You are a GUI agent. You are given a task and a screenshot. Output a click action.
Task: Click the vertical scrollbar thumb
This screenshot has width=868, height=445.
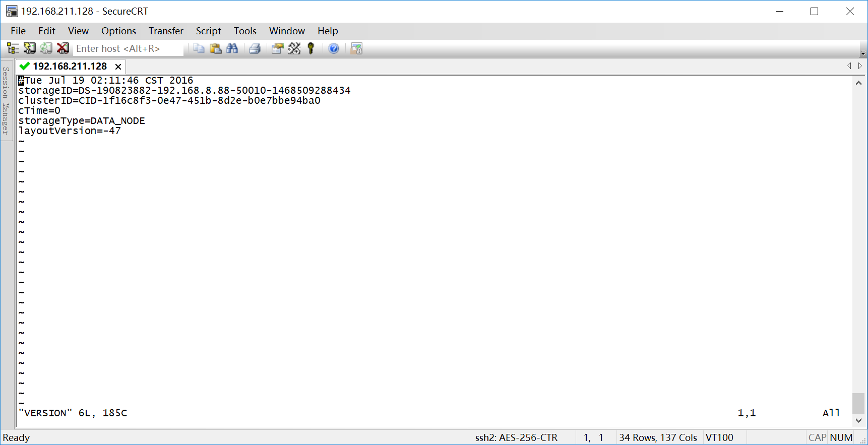[x=858, y=403]
